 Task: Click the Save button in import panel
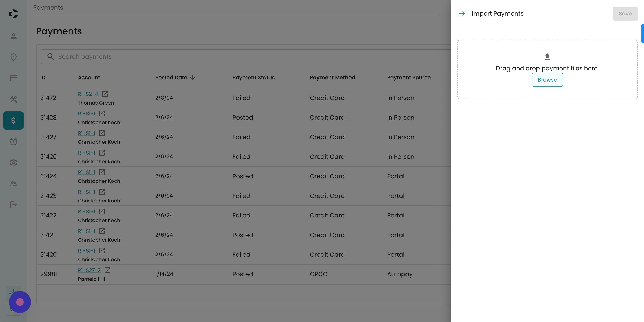(x=625, y=14)
